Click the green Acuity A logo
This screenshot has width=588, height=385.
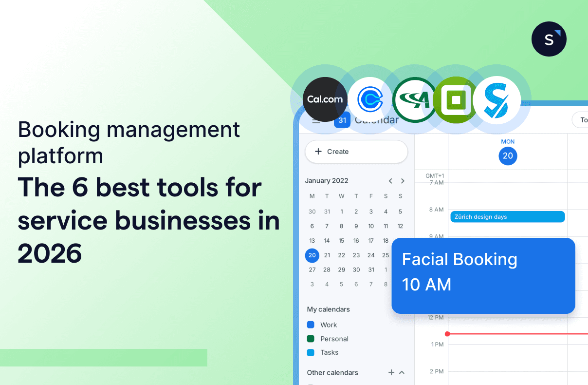415,99
